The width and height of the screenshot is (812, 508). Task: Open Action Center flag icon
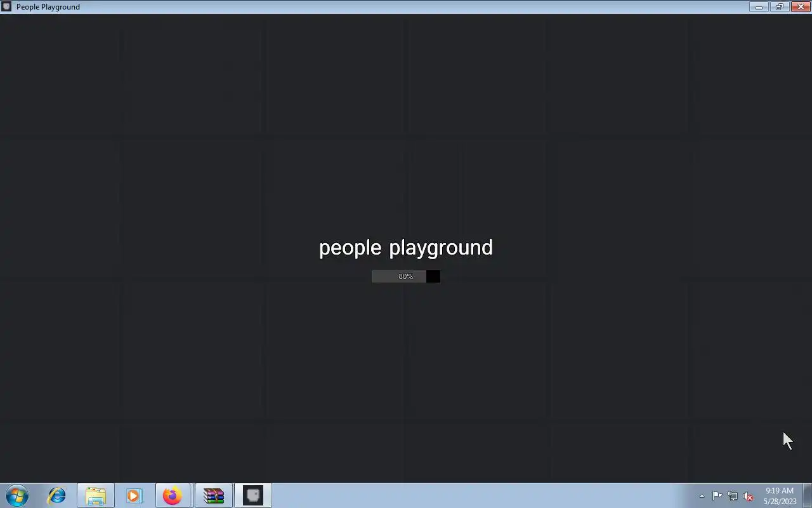717,496
